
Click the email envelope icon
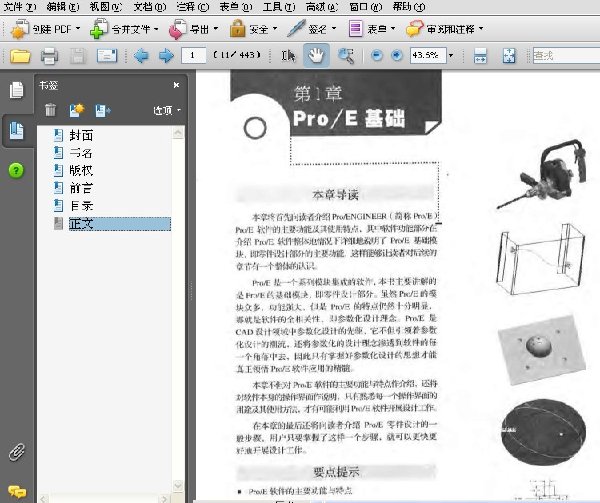pos(107,56)
